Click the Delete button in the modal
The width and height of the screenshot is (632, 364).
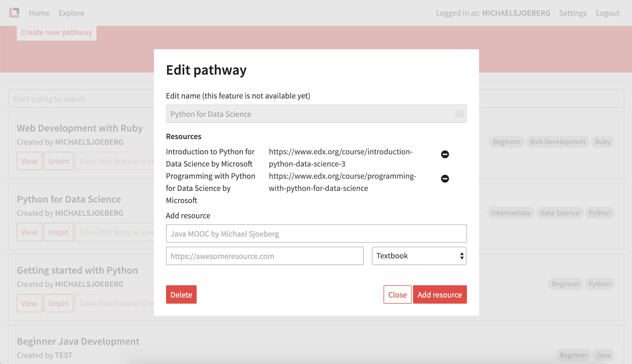181,294
